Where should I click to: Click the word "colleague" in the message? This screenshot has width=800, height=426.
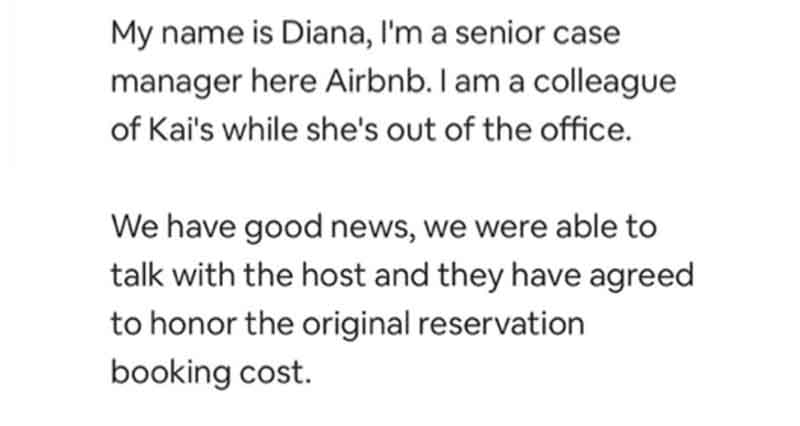605,83
